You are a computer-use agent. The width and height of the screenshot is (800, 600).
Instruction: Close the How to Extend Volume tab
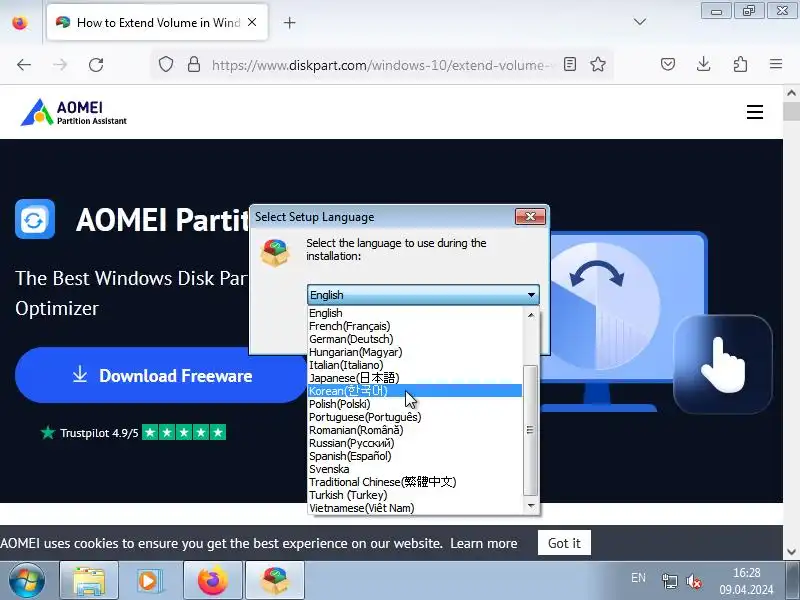(x=252, y=22)
